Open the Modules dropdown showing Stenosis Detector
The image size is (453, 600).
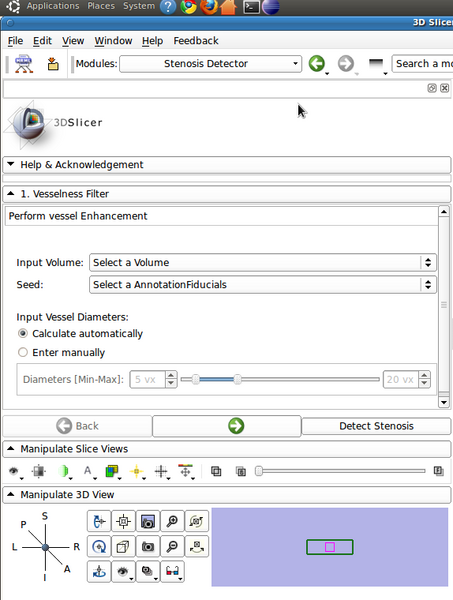tap(210, 64)
